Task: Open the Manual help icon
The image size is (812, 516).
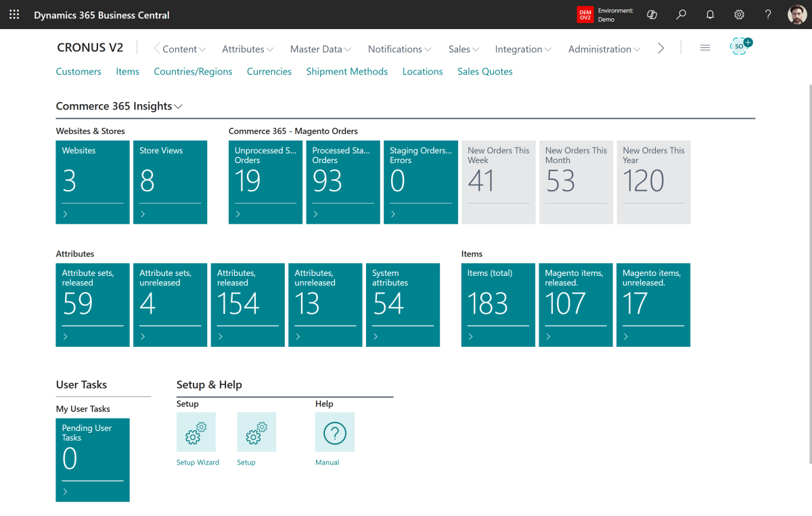Action: pos(334,431)
